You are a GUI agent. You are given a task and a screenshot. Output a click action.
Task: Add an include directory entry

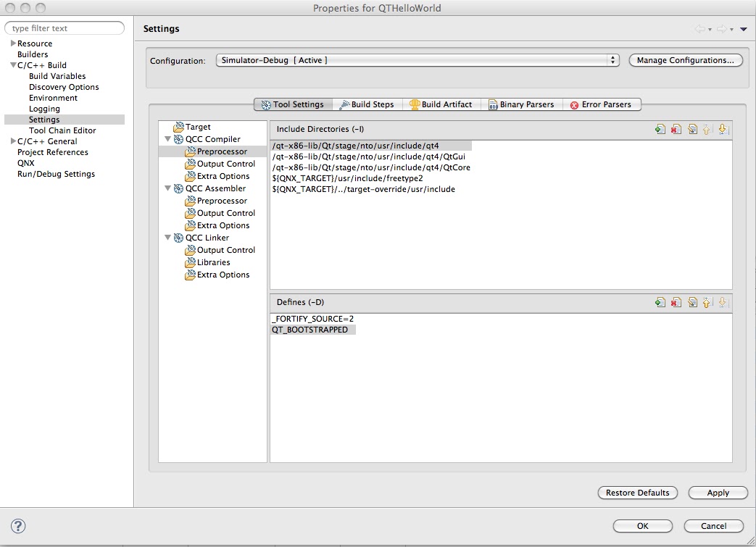click(660, 129)
